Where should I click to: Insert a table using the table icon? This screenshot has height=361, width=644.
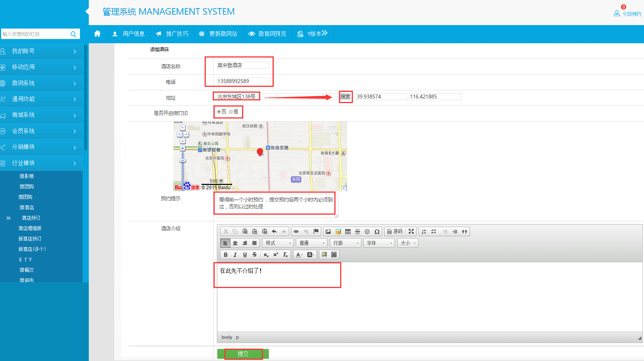click(348, 232)
